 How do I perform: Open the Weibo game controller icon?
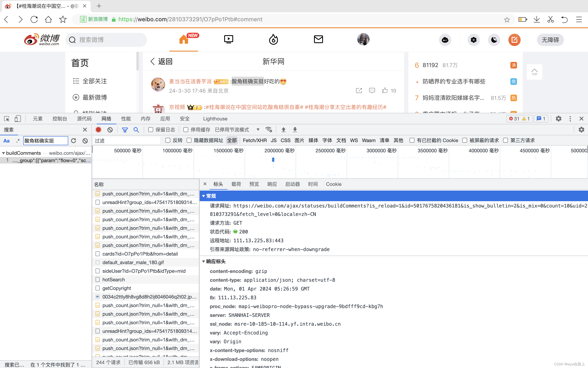(x=445, y=40)
